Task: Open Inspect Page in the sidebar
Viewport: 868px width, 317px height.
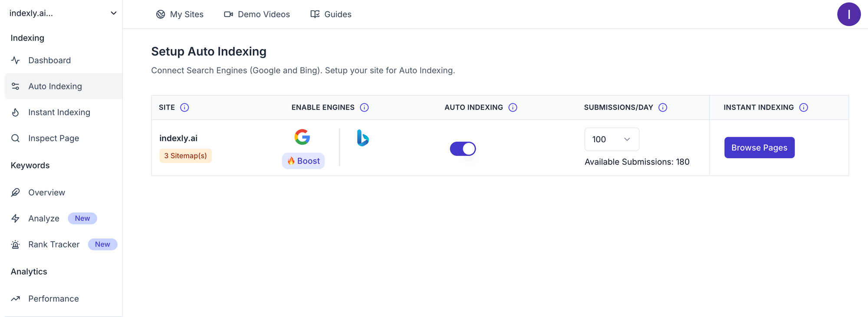Action: [63, 138]
